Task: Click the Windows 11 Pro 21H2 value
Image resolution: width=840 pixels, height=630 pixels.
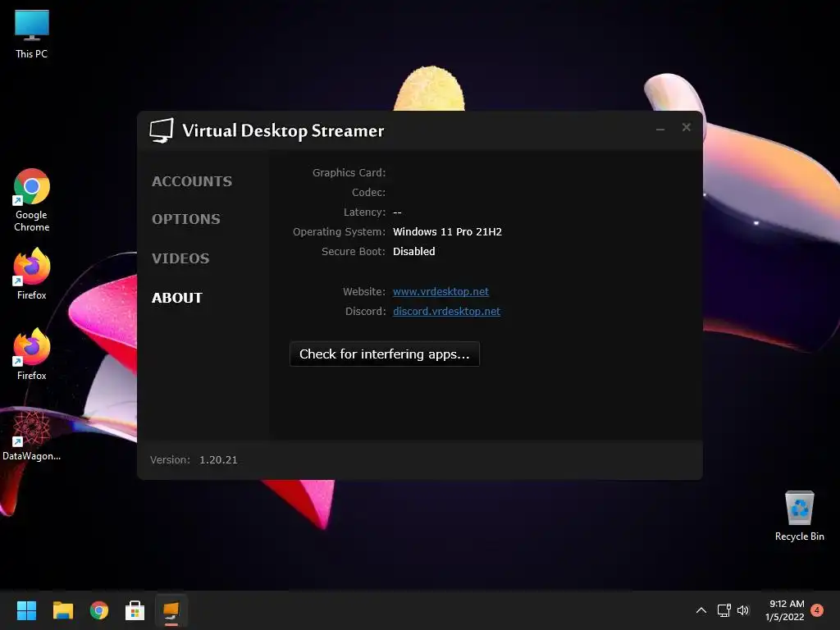Action: click(447, 231)
